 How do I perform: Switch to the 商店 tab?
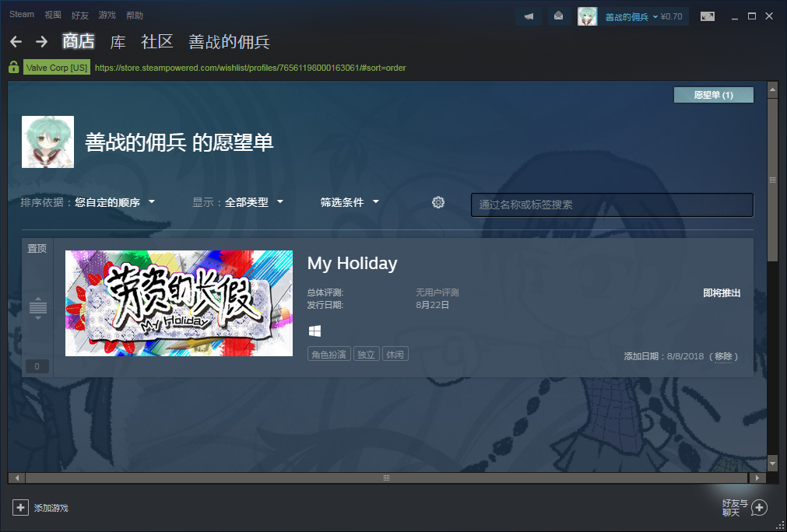79,42
